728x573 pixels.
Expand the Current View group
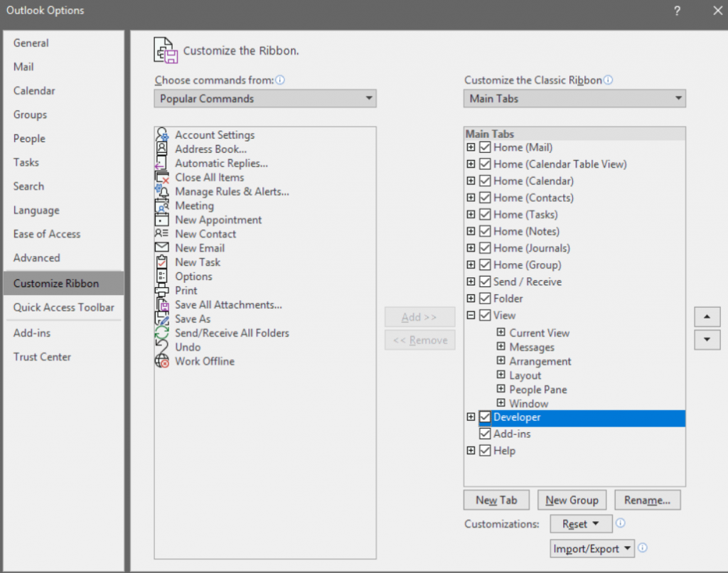point(501,332)
